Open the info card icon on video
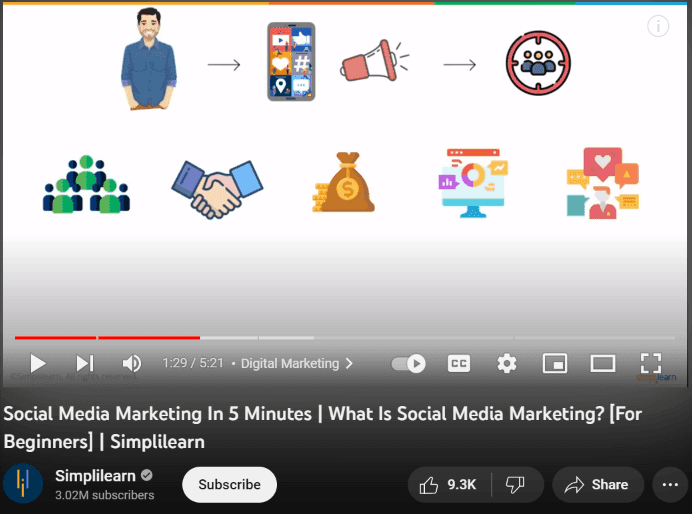Image resolution: width=692 pixels, height=514 pixels. [x=657, y=27]
